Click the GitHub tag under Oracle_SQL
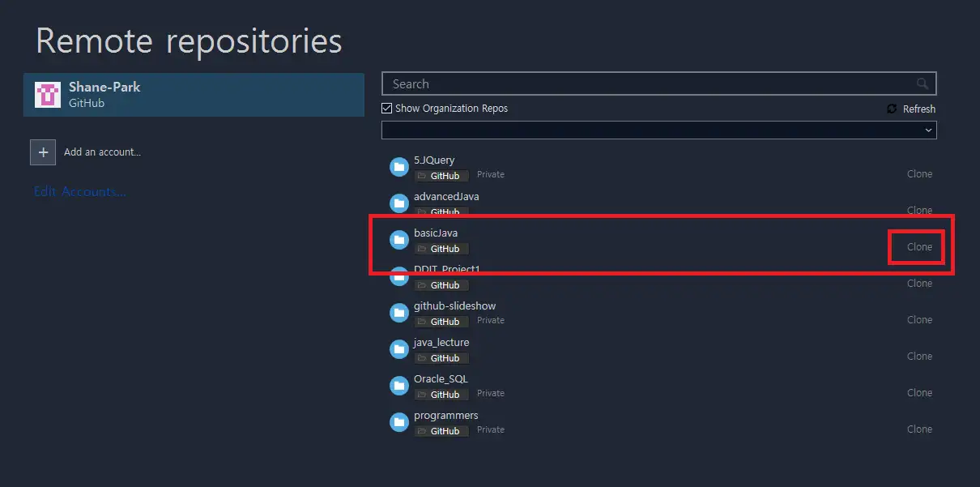This screenshot has width=980, height=487. point(441,394)
